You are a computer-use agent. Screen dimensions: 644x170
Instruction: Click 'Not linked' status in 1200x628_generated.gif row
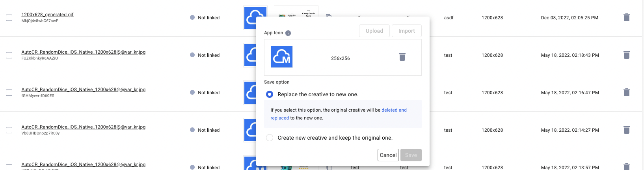[x=205, y=18]
